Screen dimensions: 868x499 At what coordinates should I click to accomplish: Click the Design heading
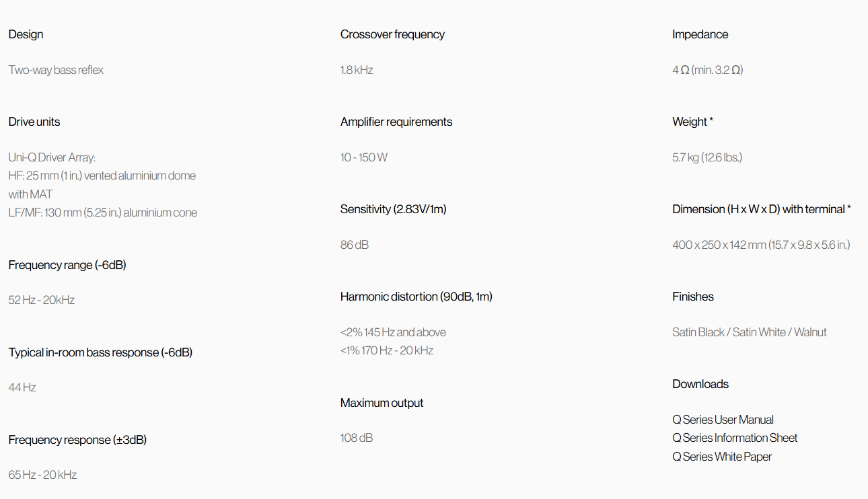pos(26,34)
